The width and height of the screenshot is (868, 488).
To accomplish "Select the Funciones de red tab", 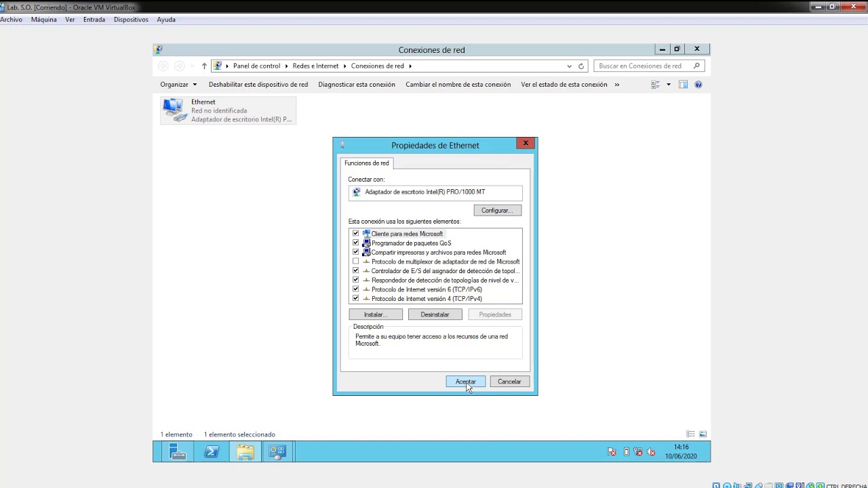I will [x=367, y=163].
